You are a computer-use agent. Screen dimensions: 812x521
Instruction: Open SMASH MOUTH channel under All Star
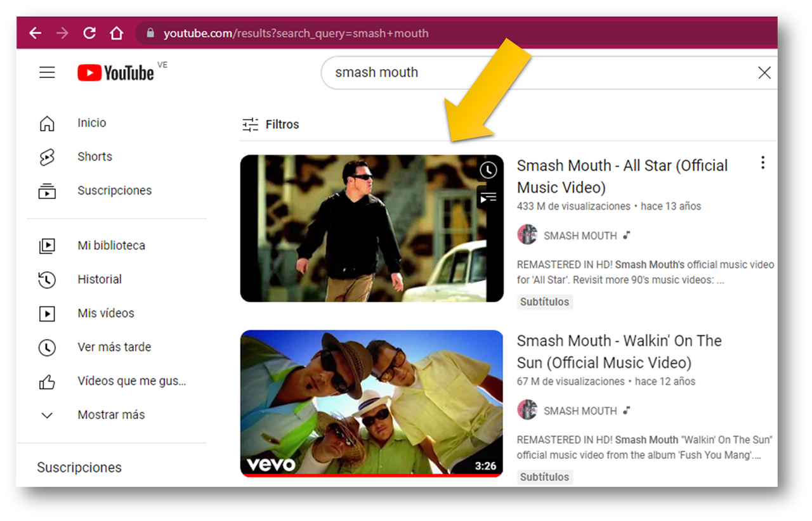(580, 236)
